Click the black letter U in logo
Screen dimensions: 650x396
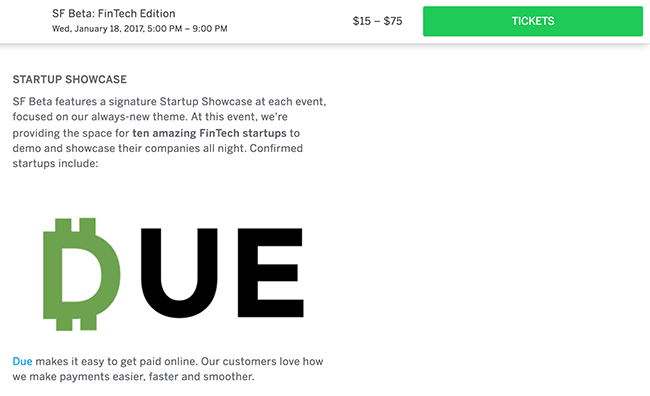pyautogui.click(x=179, y=273)
